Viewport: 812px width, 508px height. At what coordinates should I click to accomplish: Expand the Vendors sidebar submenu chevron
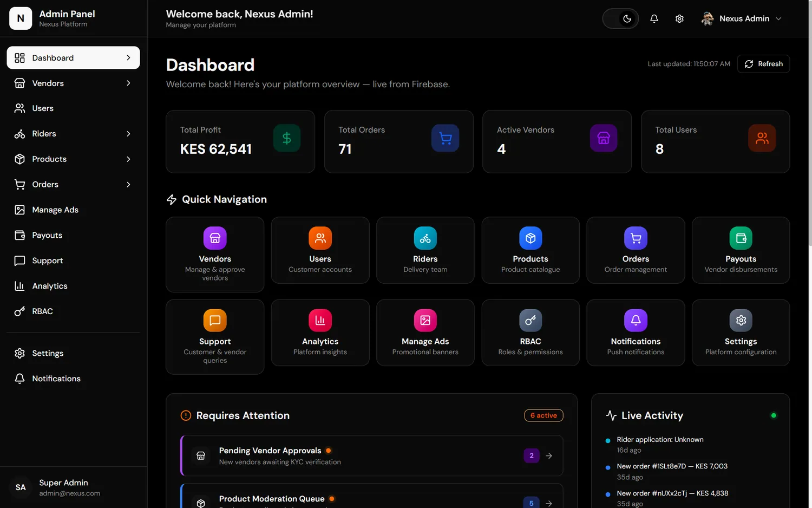point(128,83)
